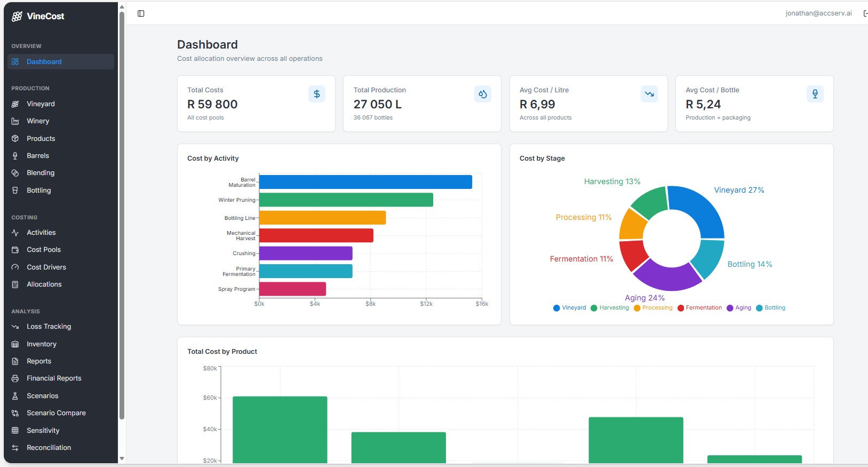This screenshot has height=467, width=868.
Task: Toggle Bottling in the stage chart legend
Action: click(771, 308)
